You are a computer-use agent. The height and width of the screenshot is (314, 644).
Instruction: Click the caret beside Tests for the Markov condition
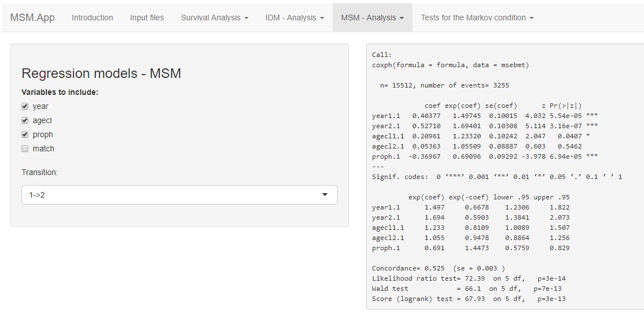coord(532,18)
